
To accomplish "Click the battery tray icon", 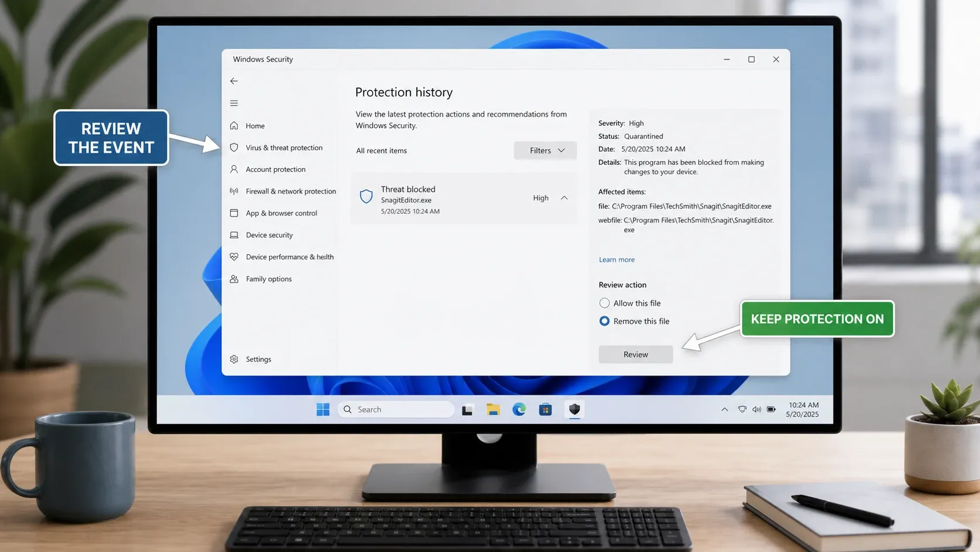I will pos(771,409).
